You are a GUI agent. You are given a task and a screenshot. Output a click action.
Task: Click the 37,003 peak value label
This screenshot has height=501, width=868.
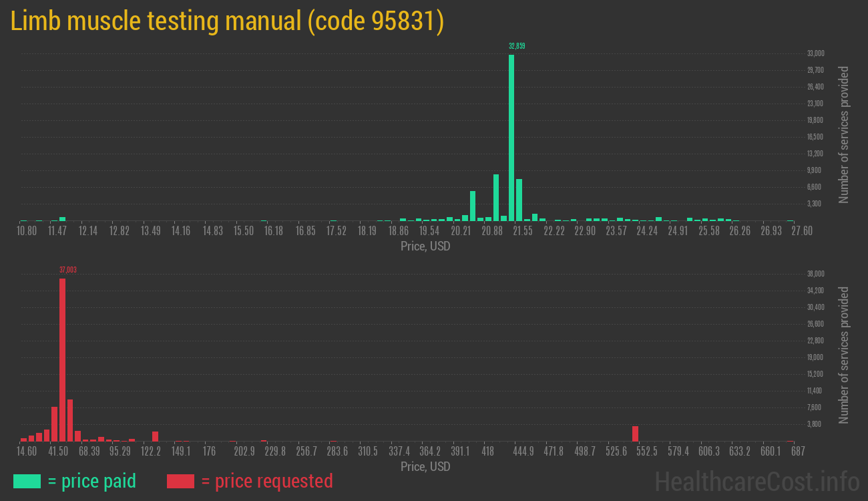click(x=67, y=270)
